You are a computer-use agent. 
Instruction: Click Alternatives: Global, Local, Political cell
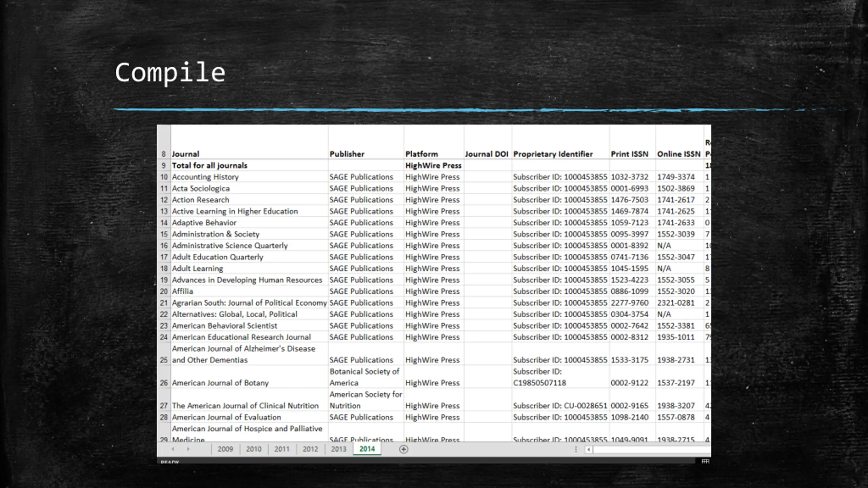[x=249, y=314]
